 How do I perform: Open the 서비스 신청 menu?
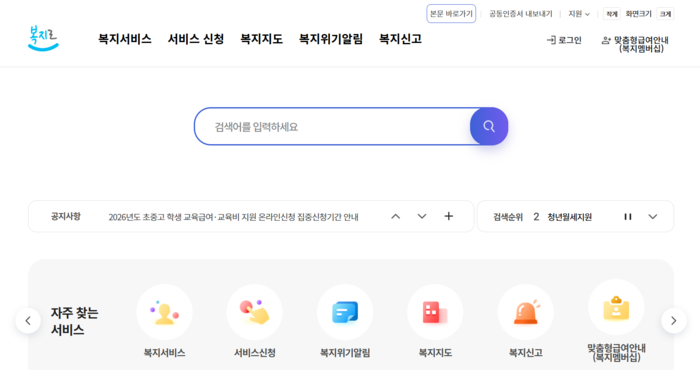click(x=196, y=39)
